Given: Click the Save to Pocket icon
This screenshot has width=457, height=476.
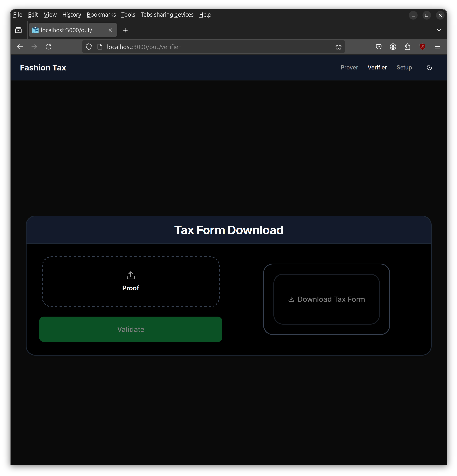Looking at the screenshot, I should tap(379, 47).
